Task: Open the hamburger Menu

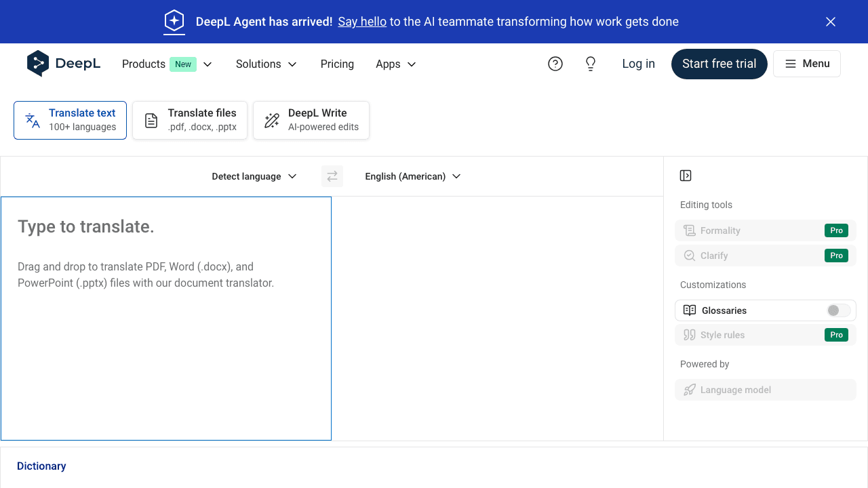Action: tap(807, 63)
